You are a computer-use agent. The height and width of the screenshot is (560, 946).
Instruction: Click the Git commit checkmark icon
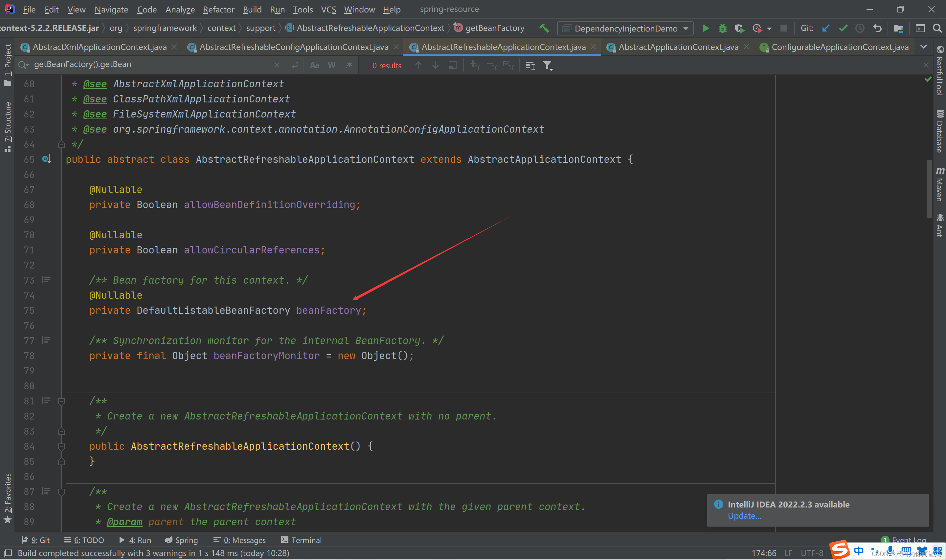click(843, 28)
